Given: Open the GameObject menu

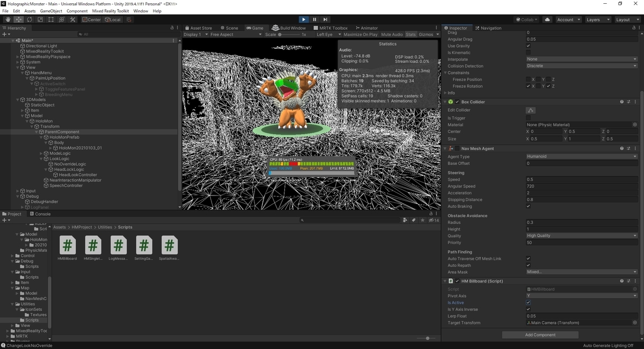Looking at the screenshot, I should 51,11.
